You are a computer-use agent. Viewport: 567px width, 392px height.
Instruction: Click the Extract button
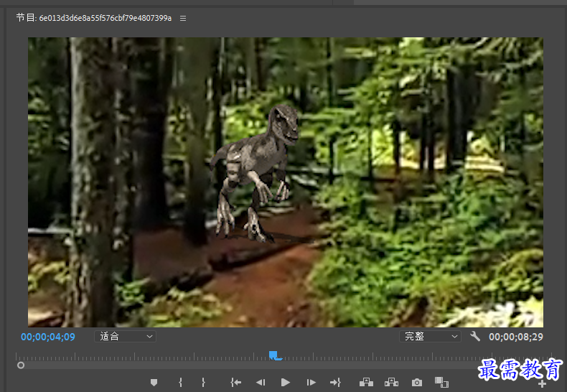point(391,382)
